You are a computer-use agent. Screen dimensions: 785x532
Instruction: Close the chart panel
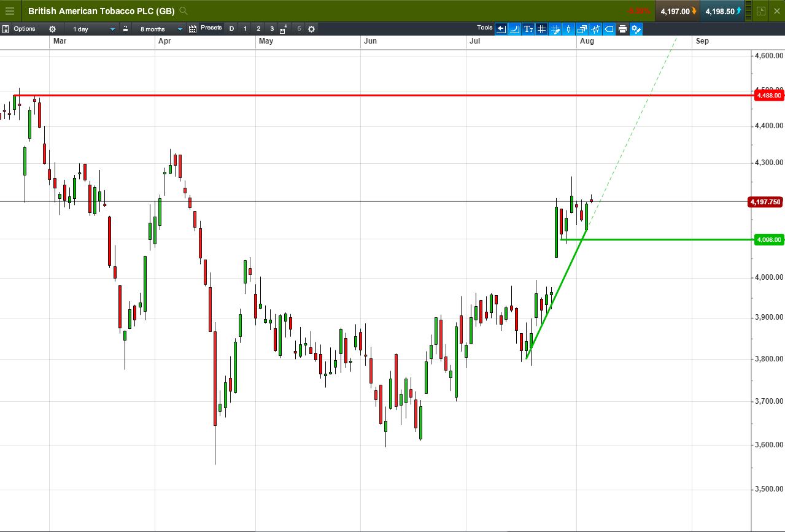pos(777,11)
